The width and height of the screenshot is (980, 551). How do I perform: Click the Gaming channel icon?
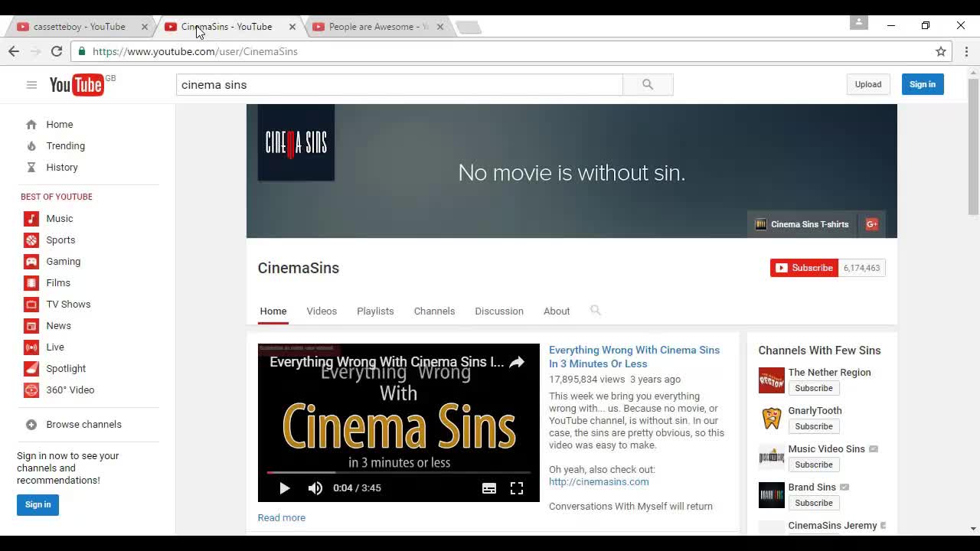(x=31, y=262)
